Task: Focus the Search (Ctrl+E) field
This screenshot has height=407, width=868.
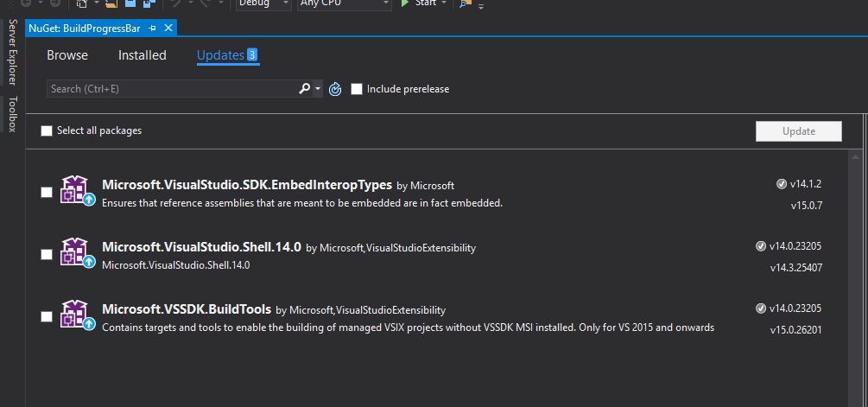Action: [172, 89]
